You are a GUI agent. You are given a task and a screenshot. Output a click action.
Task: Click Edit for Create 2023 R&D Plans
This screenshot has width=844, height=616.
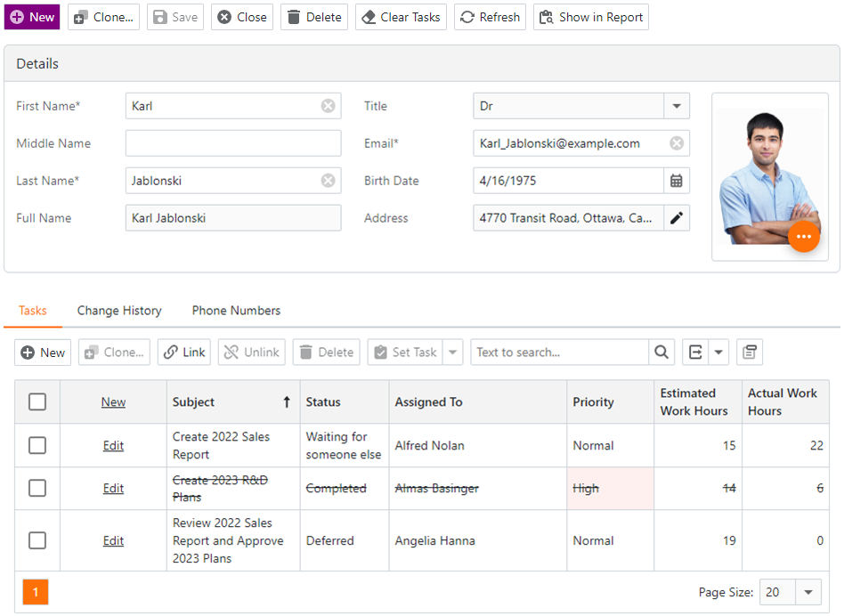[x=113, y=489]
